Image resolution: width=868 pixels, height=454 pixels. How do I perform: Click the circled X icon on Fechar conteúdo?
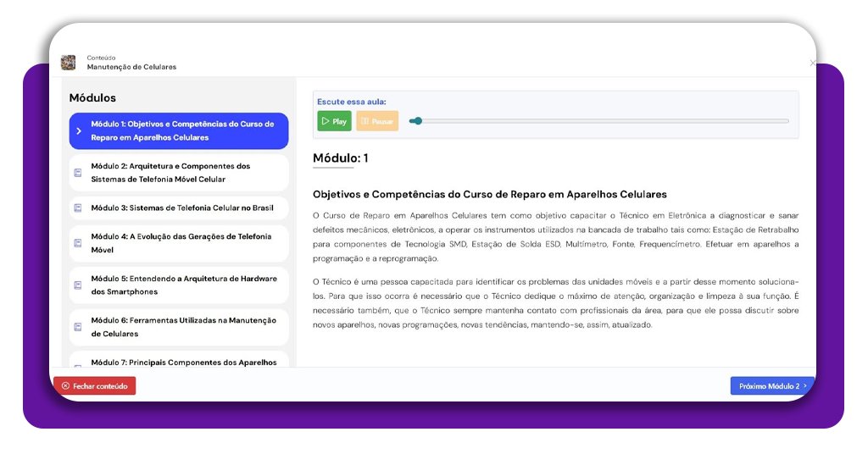[x=65, y=386]
